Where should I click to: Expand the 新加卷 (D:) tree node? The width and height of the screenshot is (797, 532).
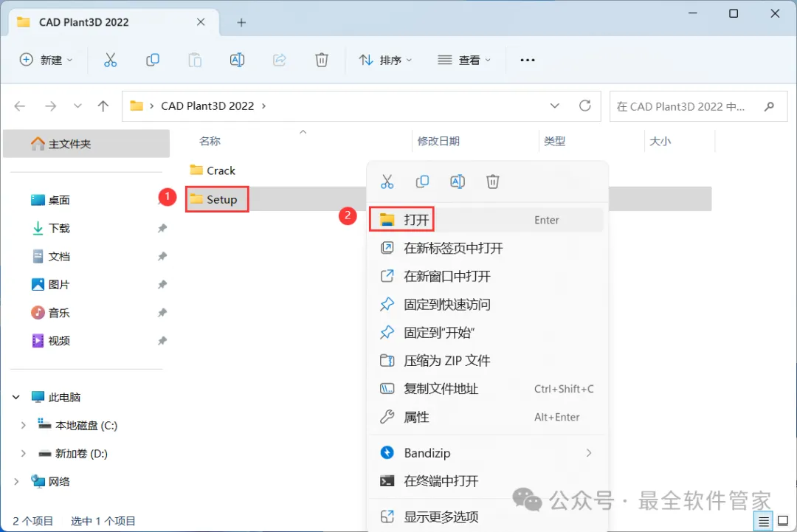[x=24, y=453]
